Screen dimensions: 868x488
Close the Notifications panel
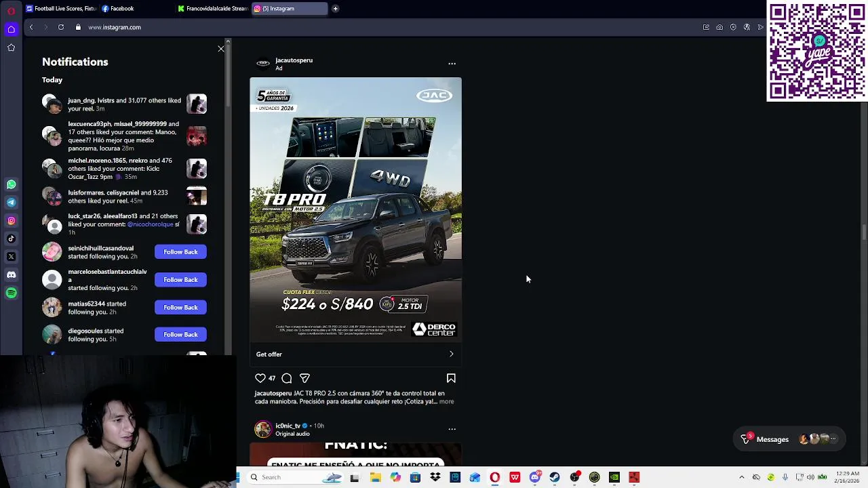(221, 49)
